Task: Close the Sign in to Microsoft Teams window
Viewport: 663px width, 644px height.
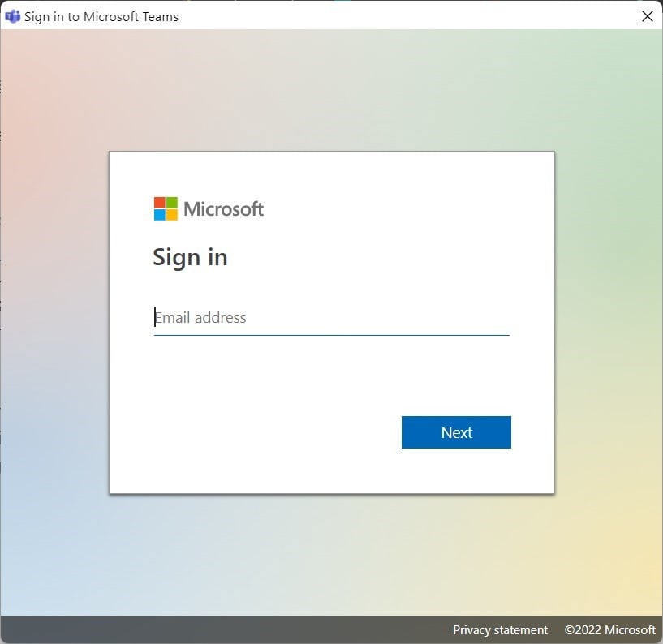Action: point(648,16)
